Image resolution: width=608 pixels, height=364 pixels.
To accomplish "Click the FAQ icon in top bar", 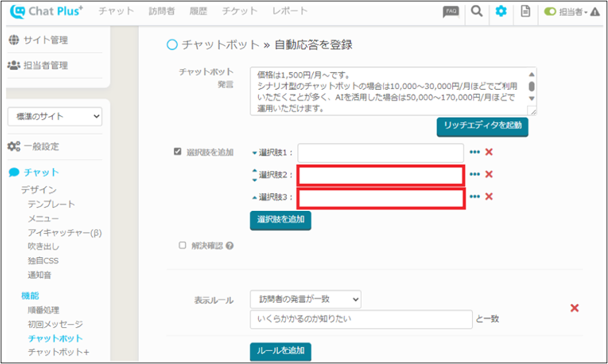I will click(x=450, y=11).
